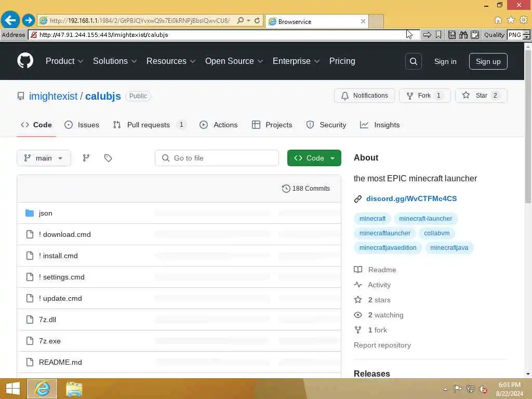
Task: Open IE address search dropdown arrow
Action: point(249,21)
